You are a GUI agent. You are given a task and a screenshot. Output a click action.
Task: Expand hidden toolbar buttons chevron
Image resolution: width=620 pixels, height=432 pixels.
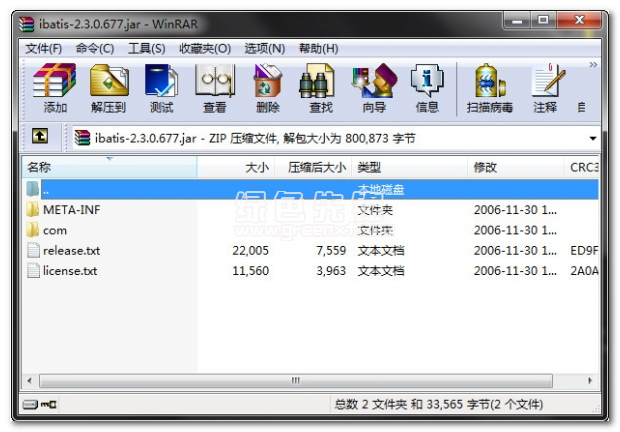point(592,65)
